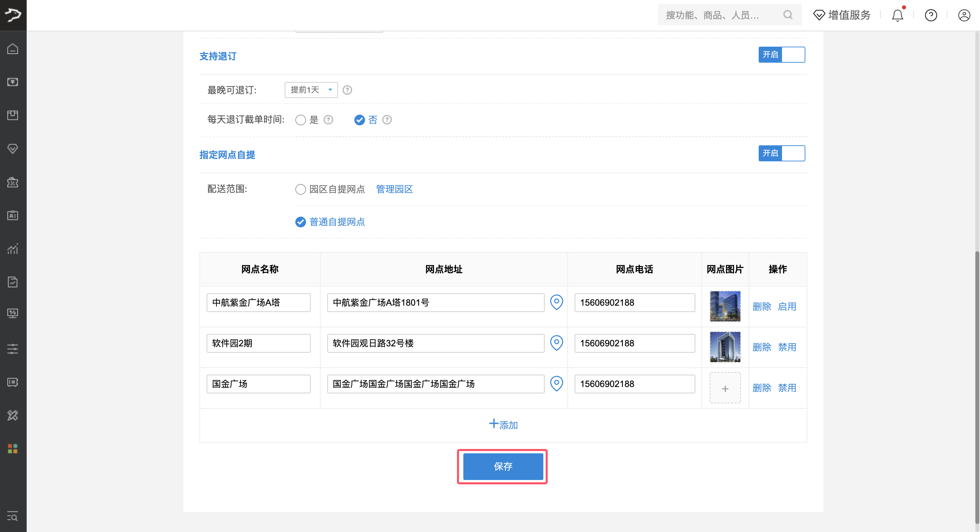Open the user account profile icon
The width and height of the screenshot is (980, 532).
tap(964, 15)
